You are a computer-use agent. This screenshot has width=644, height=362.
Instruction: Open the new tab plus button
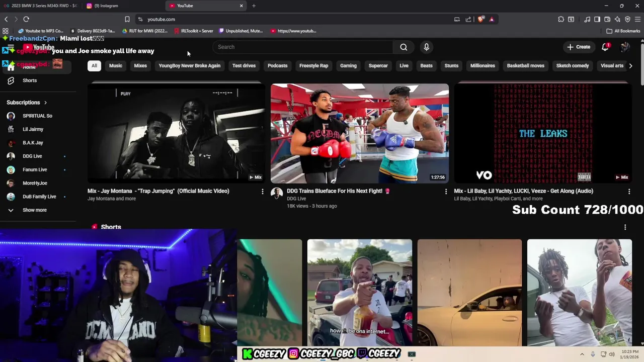pos(254,6)
